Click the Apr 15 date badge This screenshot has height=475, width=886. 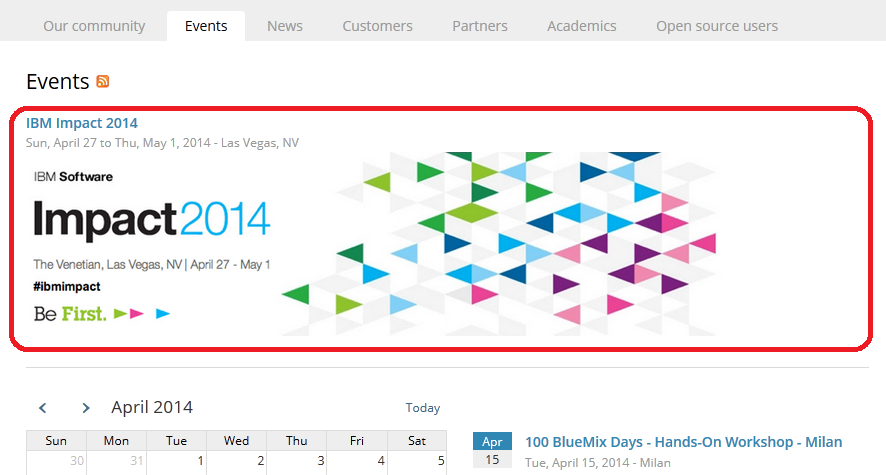point(492,450)
